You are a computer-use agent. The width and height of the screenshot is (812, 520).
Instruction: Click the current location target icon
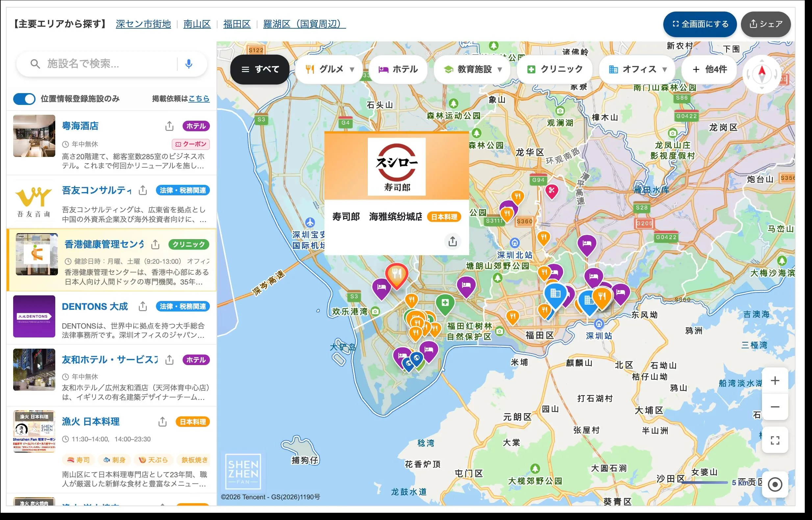(x=775, y=484)
